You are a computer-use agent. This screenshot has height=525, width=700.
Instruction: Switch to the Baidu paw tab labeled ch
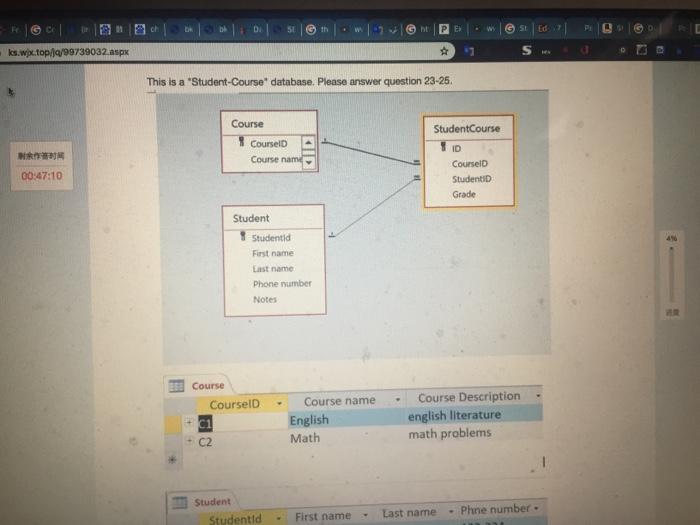(148, 29)
